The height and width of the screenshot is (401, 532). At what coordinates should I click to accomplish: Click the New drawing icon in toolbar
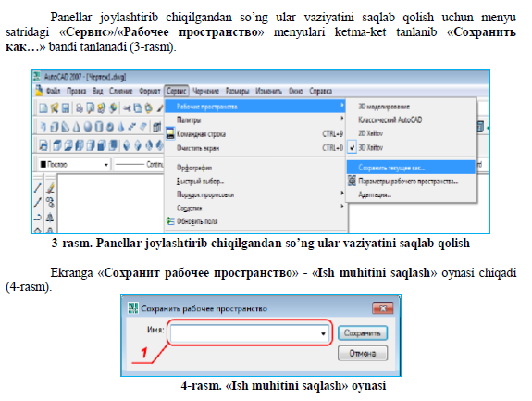(x=43, y=108)
